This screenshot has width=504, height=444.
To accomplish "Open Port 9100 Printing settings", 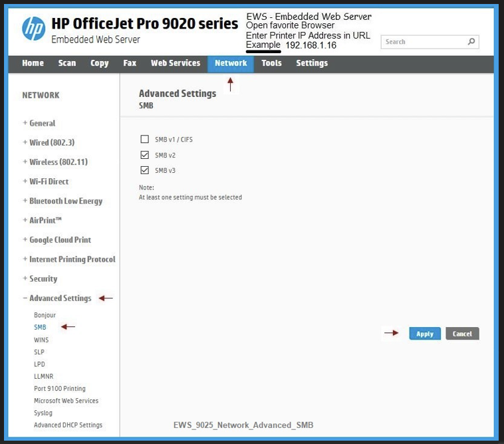I will pos(60,389).
